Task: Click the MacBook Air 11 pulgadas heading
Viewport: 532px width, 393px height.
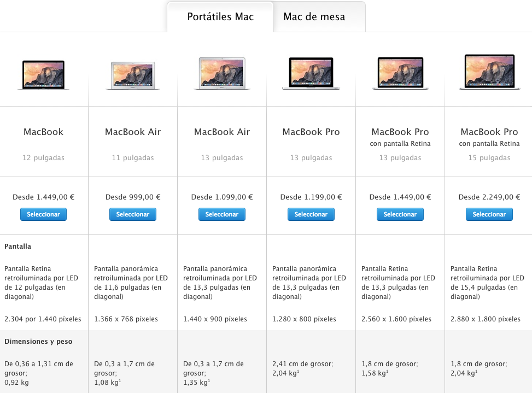Action: (133, 132)
